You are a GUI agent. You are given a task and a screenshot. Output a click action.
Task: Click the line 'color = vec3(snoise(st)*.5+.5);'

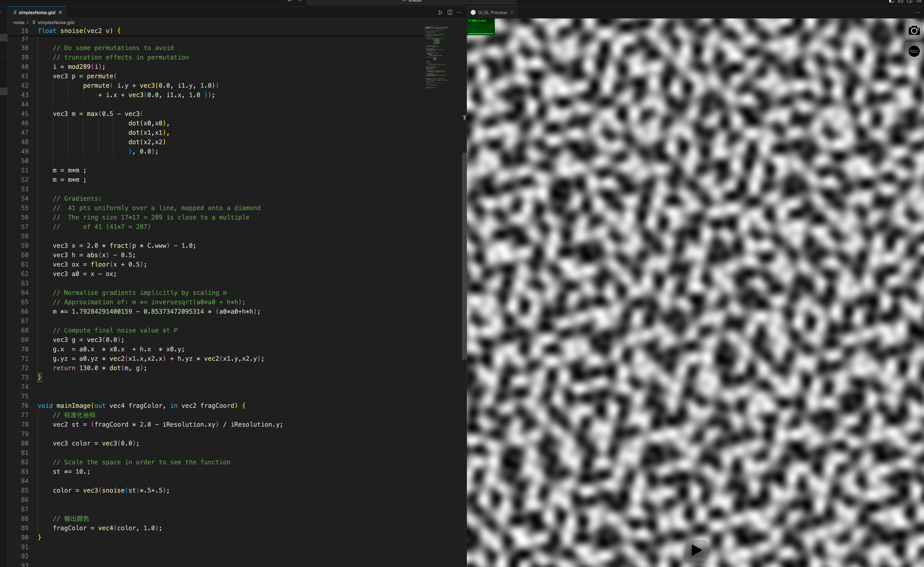(x=111, y=490)
